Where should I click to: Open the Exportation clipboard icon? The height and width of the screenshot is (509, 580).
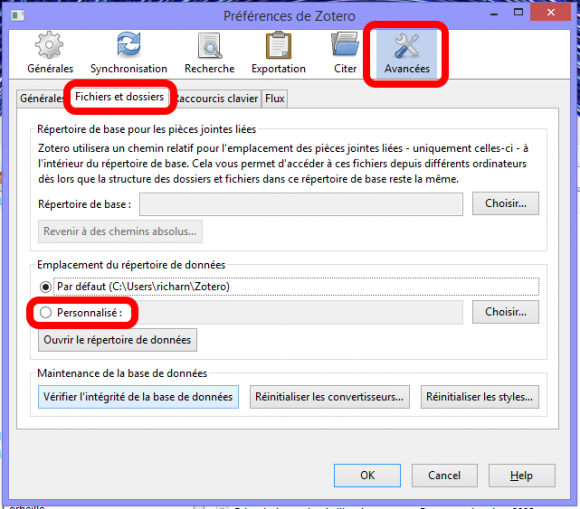point(279,45)
